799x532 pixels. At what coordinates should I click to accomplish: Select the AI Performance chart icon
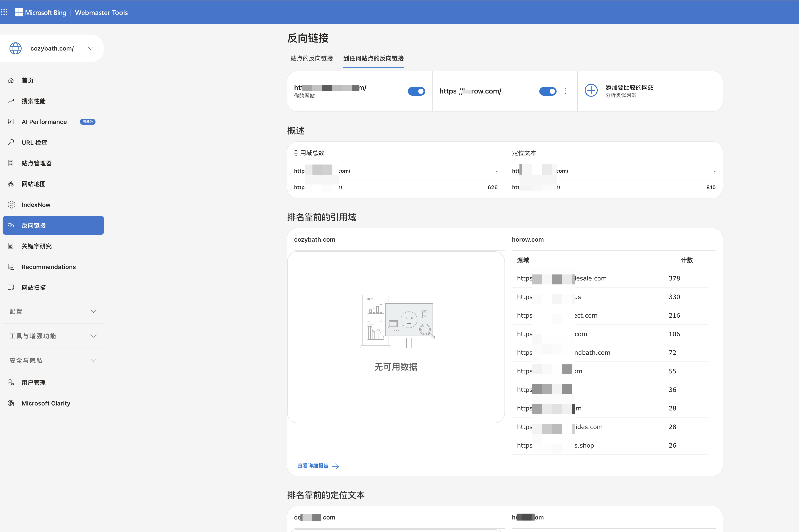[11, 122]
